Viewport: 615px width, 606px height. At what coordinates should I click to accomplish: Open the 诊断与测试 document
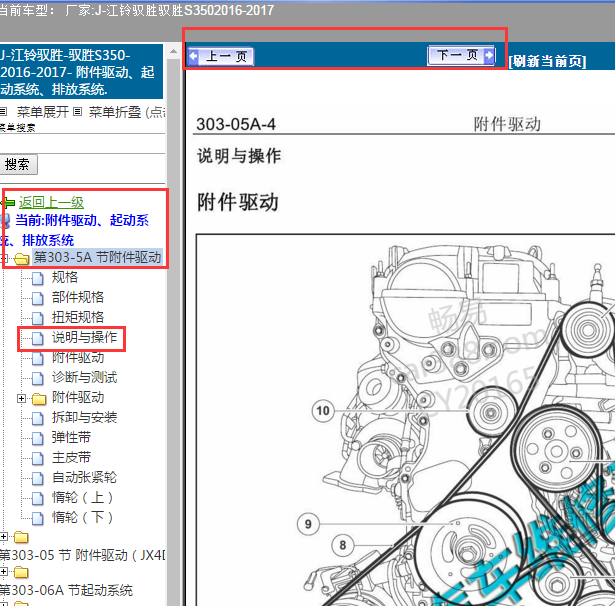point(85,377)
